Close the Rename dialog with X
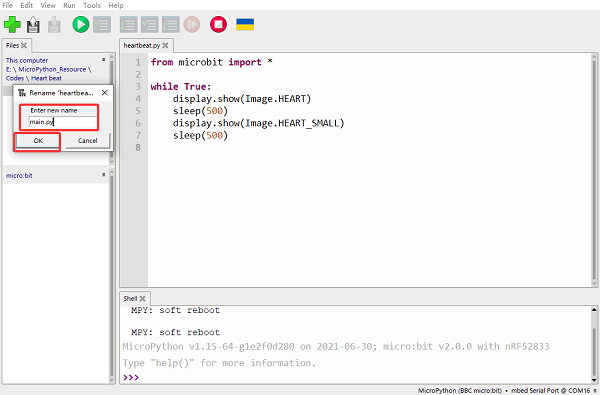Image resolution: width=600 pixels, height=395 pixels. 104,93
